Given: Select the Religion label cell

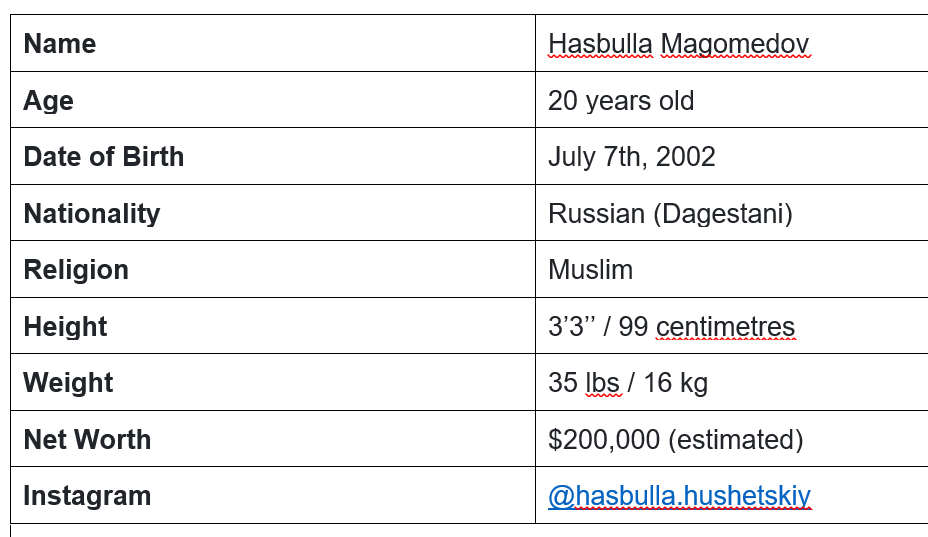Looking at the screenshot, I should (273, 269).
